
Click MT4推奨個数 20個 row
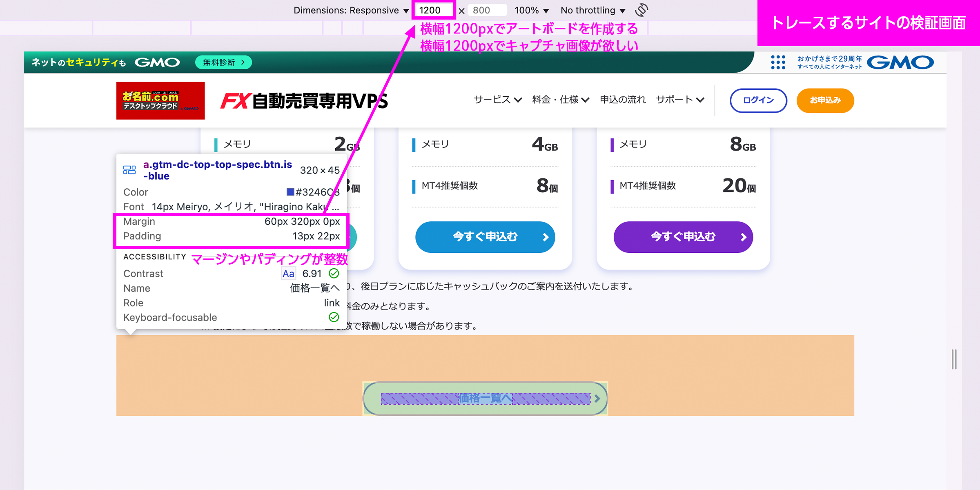683,186
